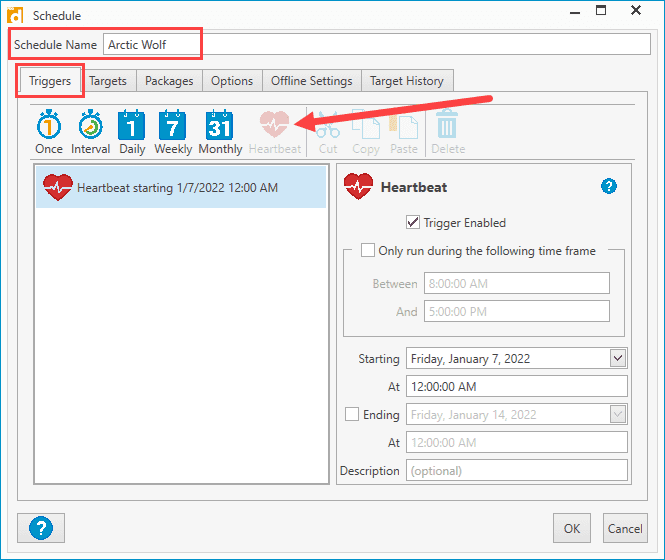Add a Once trigger
Screen dimensions: 665x560
[49, 132]
